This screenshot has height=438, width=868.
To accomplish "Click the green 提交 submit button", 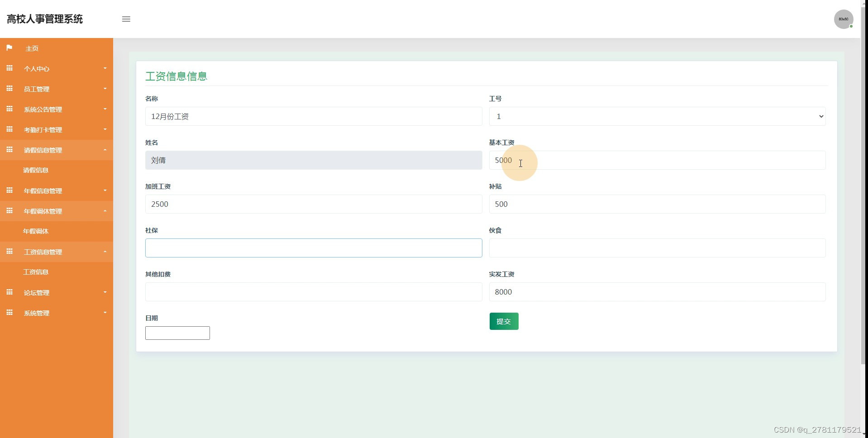I will [x=504, y=321].
